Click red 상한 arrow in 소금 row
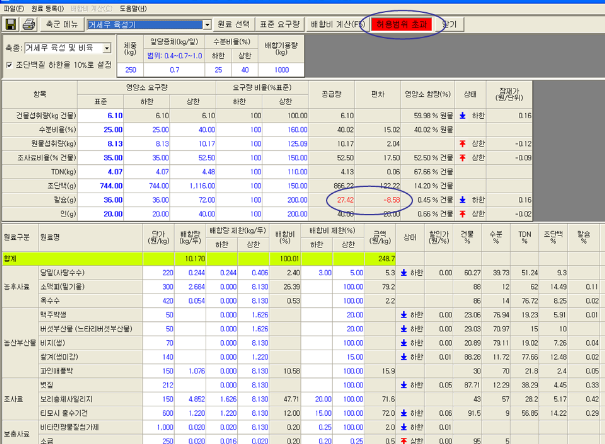 pyautogui.click(x=404, y=441)
